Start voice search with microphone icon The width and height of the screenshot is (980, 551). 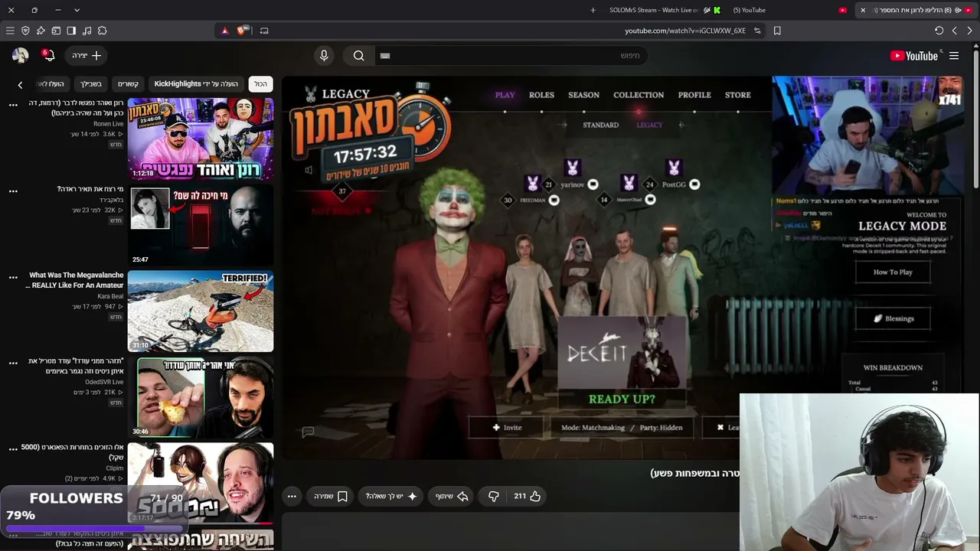324,55
